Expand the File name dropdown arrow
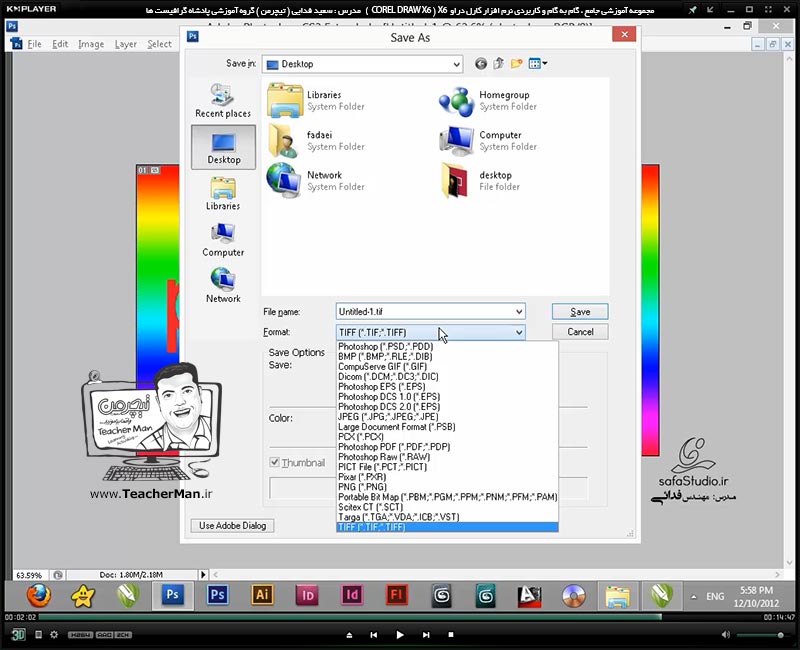 pos(519,311)
